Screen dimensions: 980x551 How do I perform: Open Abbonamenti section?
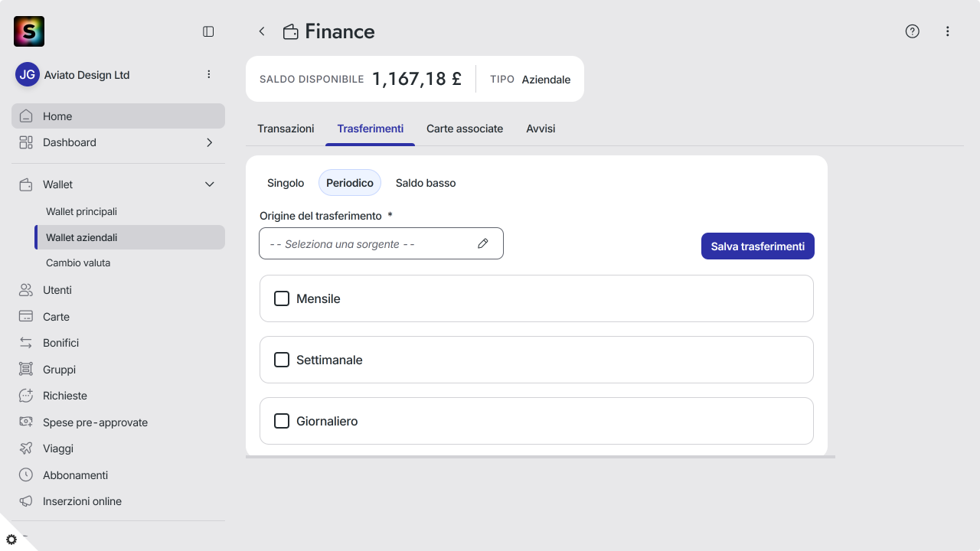coord(118,475)
